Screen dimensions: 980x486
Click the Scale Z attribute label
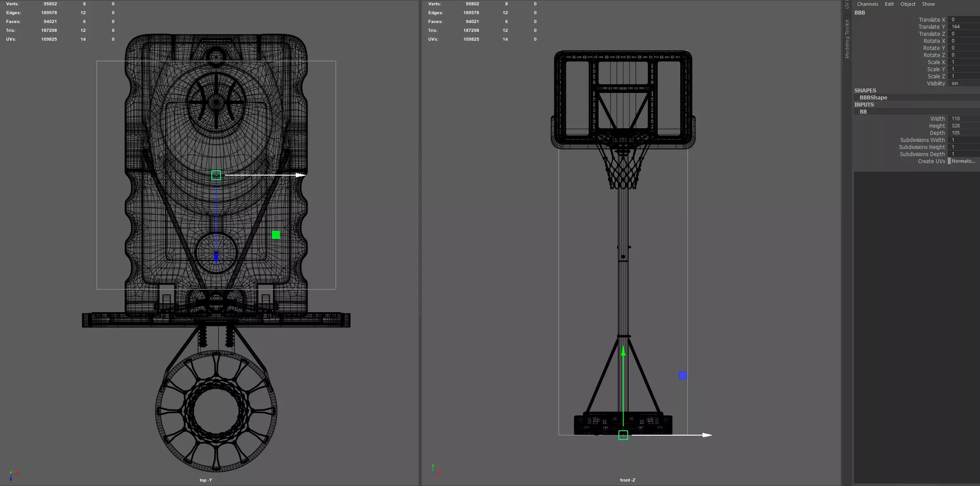(x=936, y=76)
